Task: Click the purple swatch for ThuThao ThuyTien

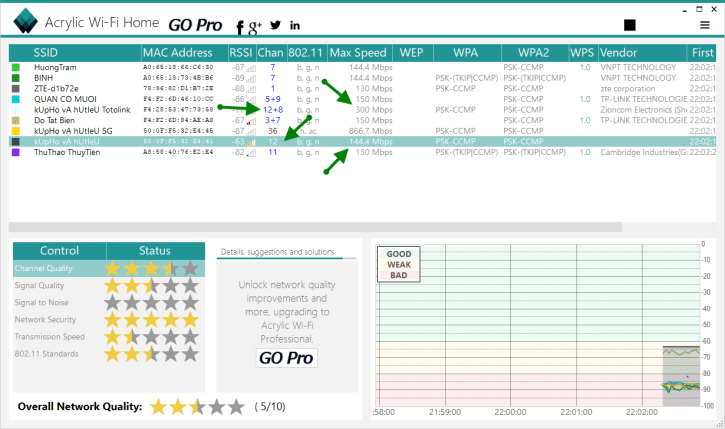Action: (16, 153)
